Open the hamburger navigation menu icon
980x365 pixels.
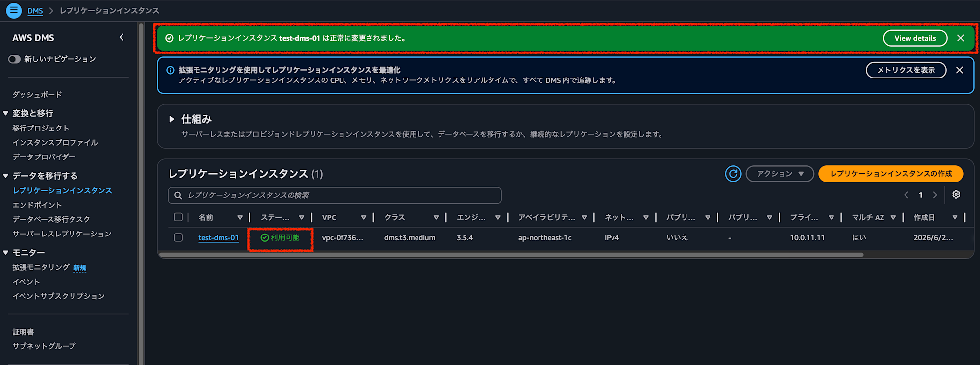14,10
